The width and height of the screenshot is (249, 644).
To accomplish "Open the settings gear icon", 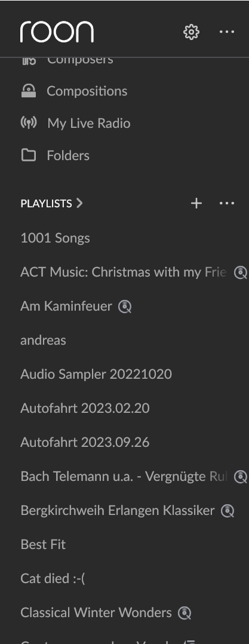I will 191,32.
